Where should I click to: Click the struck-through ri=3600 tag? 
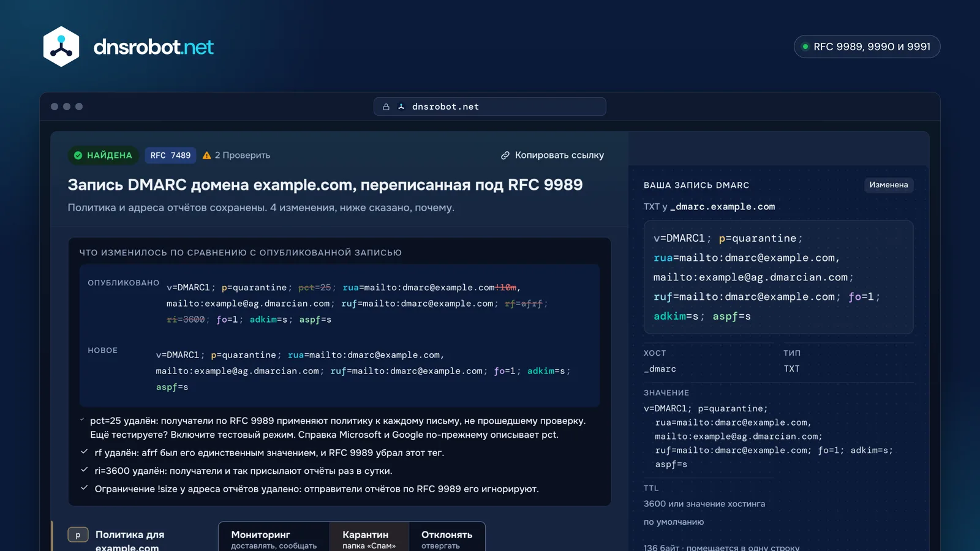(x=186, y=319)
